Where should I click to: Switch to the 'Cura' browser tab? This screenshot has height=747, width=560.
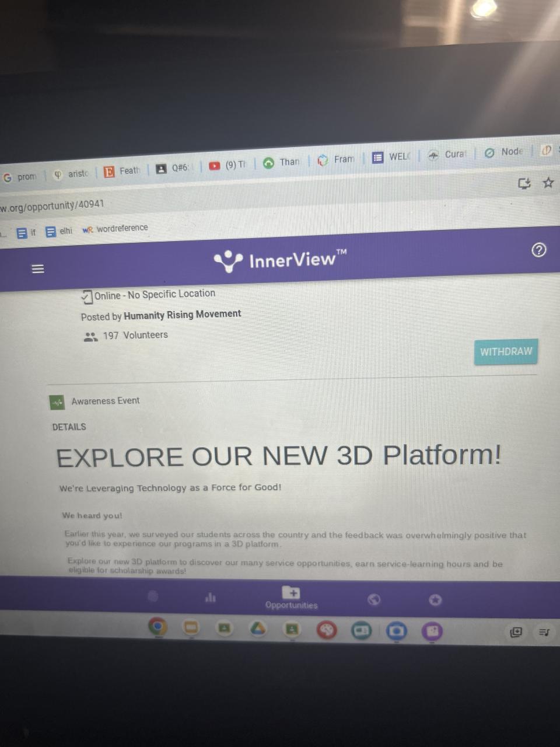447,155
